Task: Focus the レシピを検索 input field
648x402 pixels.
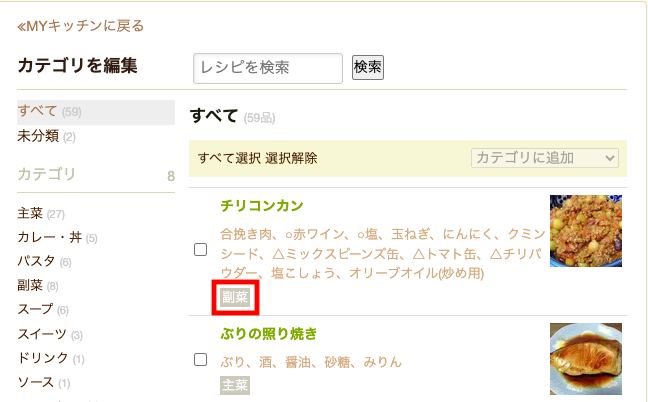Action: click(268, 68)
